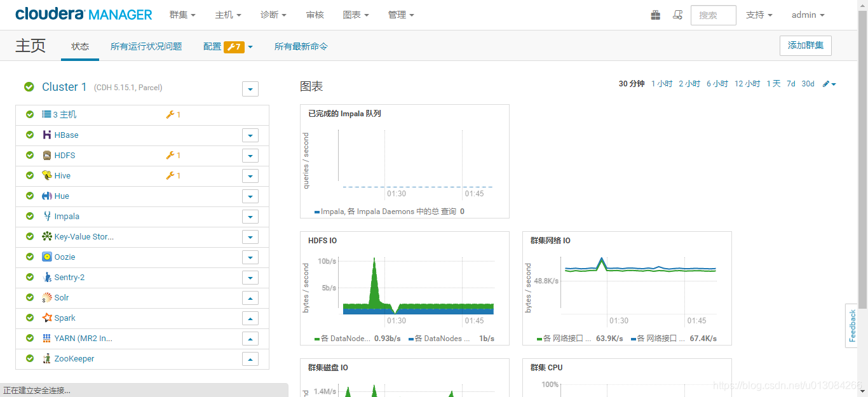This screenshot has width=868, height=397.
Task: Open Hive actions dropdown
Action: [x=250, y=176]
